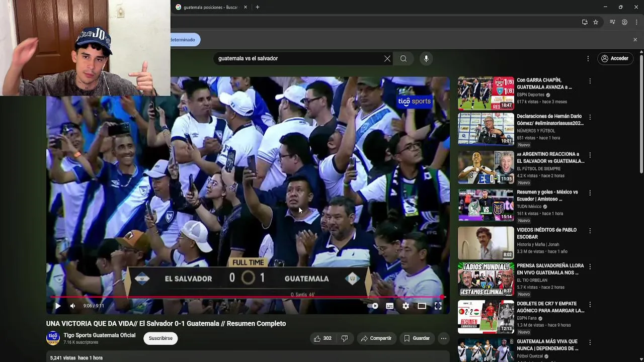This screenshot has width=644, height=362.
Task: Mute the video volume speaker icon
Action: (72, 306)
